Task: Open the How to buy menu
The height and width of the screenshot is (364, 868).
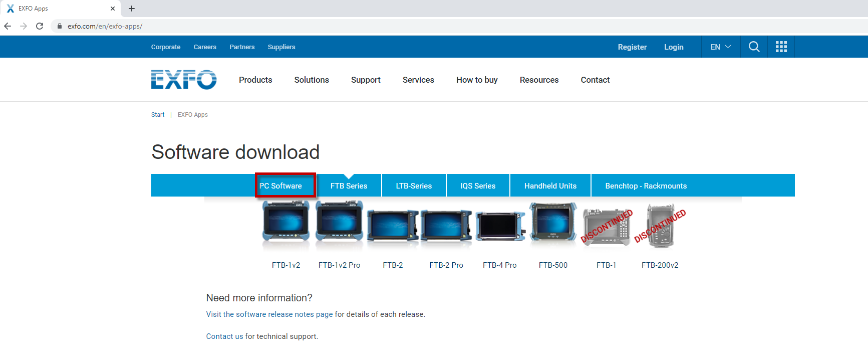Action: tap(477, 80)
